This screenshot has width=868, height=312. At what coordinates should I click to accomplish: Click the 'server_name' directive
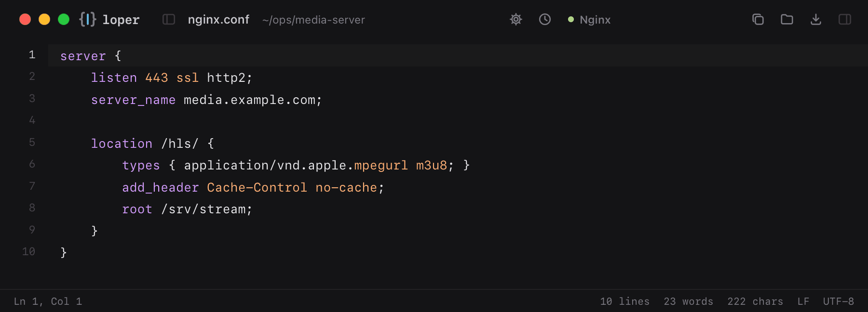(133, 100)
